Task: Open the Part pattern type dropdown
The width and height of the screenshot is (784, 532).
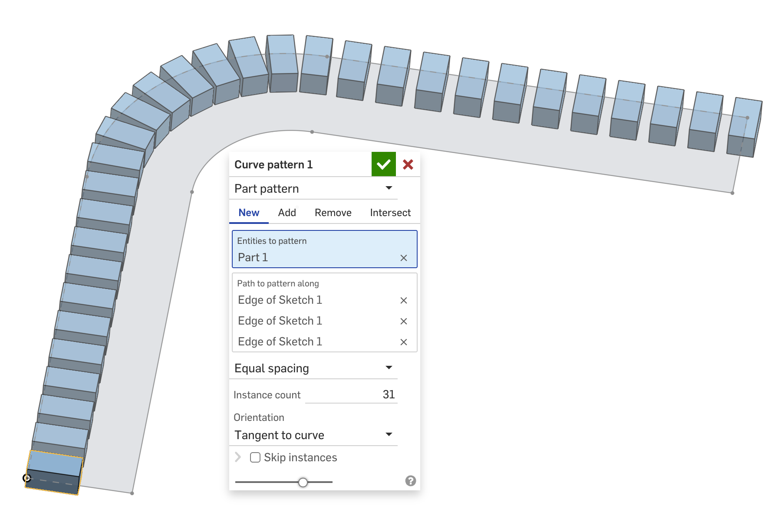Action: [313, 188]
